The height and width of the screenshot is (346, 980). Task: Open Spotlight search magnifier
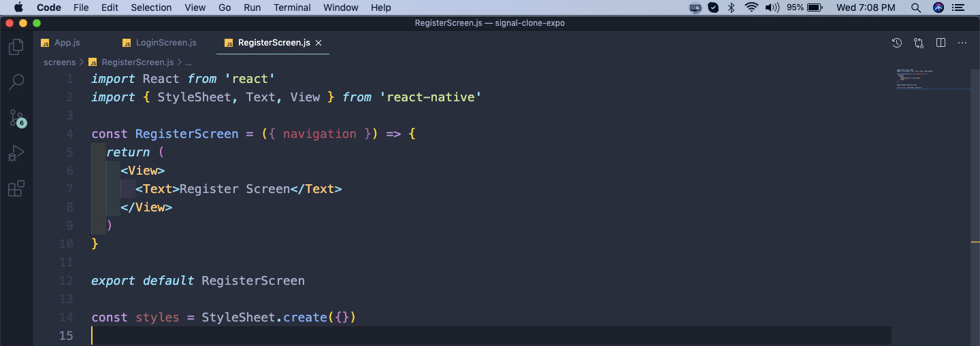[916, 7]
